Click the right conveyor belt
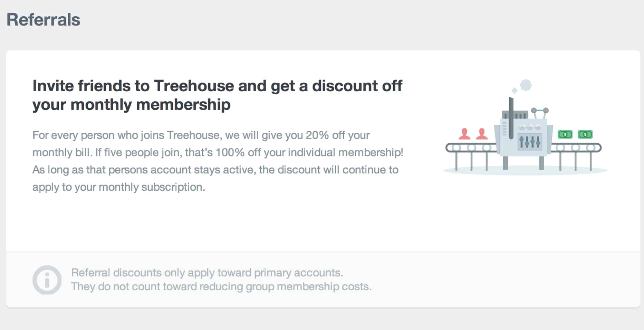This screenshot has width=644, height=330. [576, 148]
